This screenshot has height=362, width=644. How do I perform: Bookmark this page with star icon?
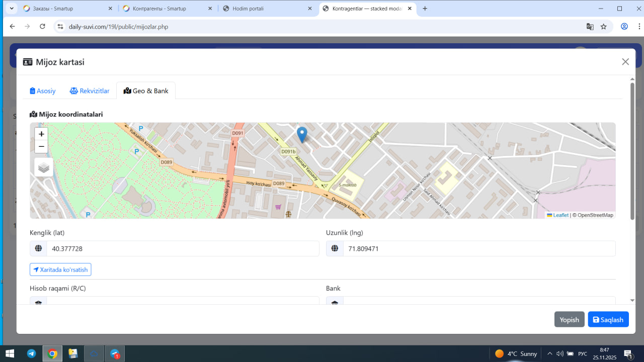[604, 27]
